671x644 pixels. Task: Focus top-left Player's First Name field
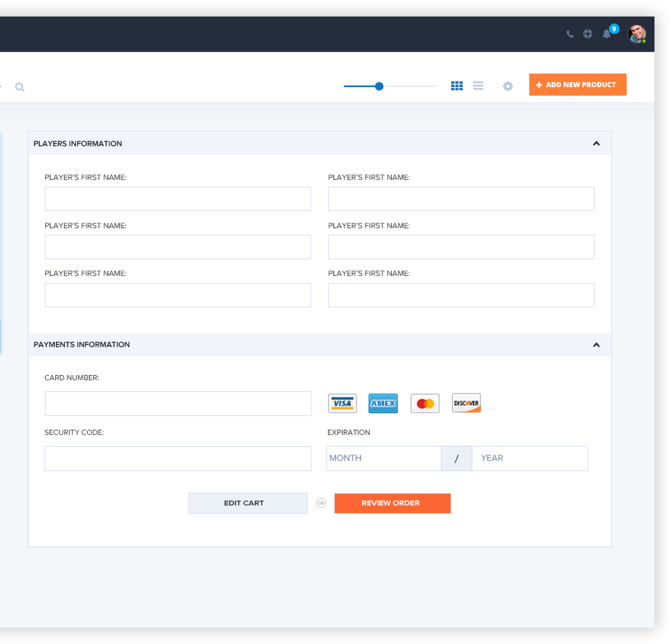coord(178,199)
